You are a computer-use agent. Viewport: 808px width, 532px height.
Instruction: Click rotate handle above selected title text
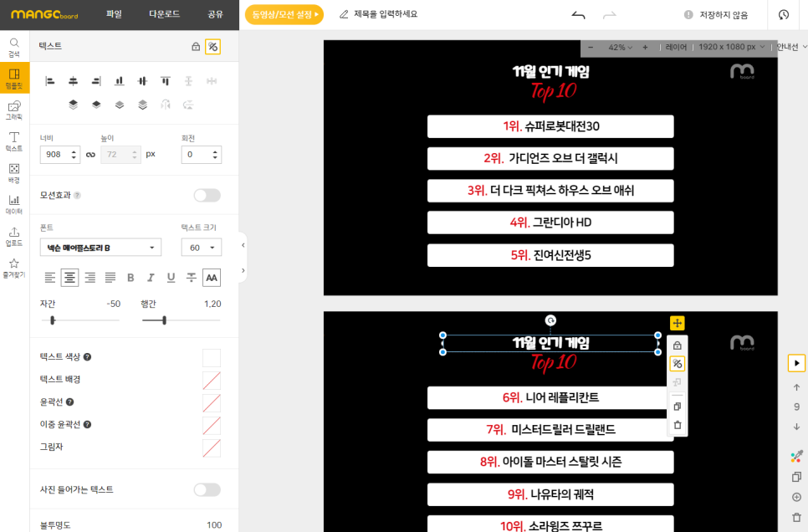coord(550,320)
